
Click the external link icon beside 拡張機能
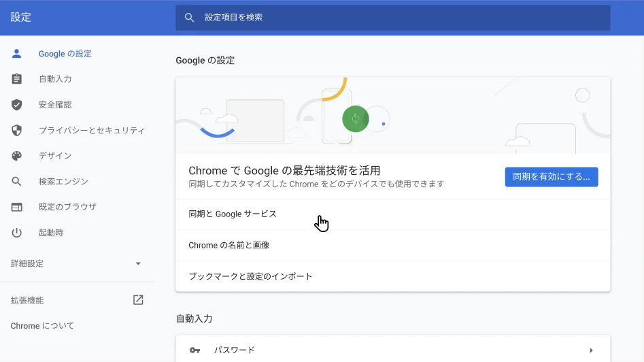pyautogui.click(x=138, y=300)
